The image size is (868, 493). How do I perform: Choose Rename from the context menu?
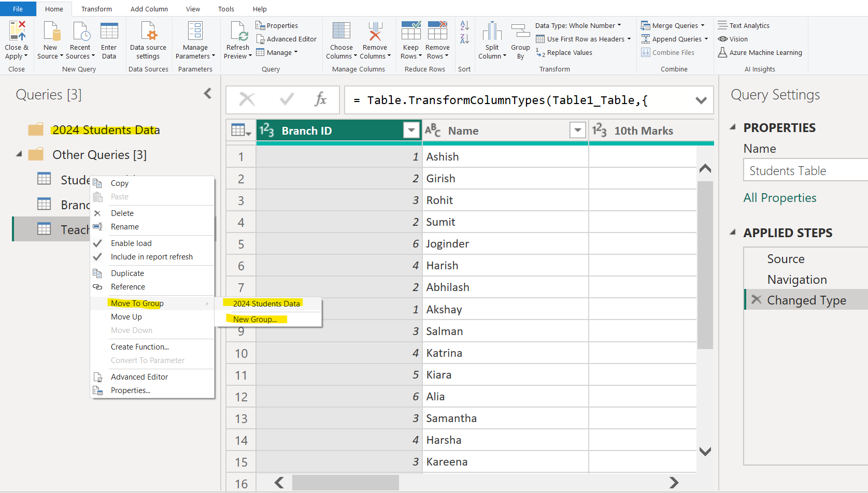click(x=125, y=226)
